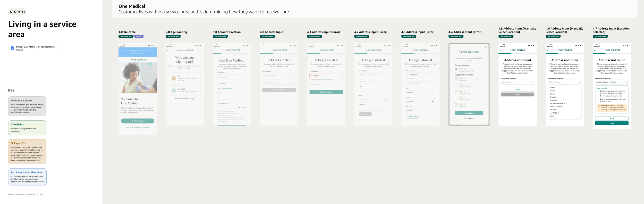This screenshot has width=644, height=204.
Task: Click the Google Doc icon for Patient Care Matrix
Action: coord(12,48)
